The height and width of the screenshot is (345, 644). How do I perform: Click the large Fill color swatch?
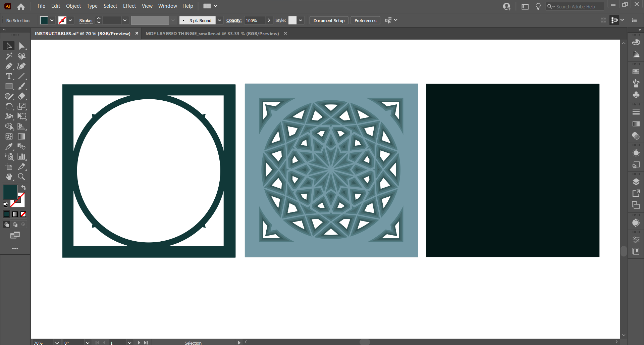pyautogui.click(x=10, y=192)
